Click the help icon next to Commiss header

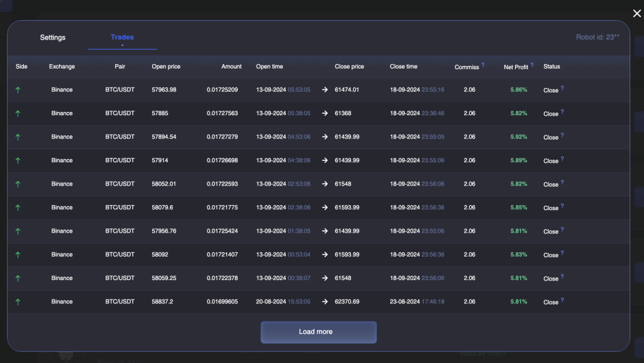[483, 64]
